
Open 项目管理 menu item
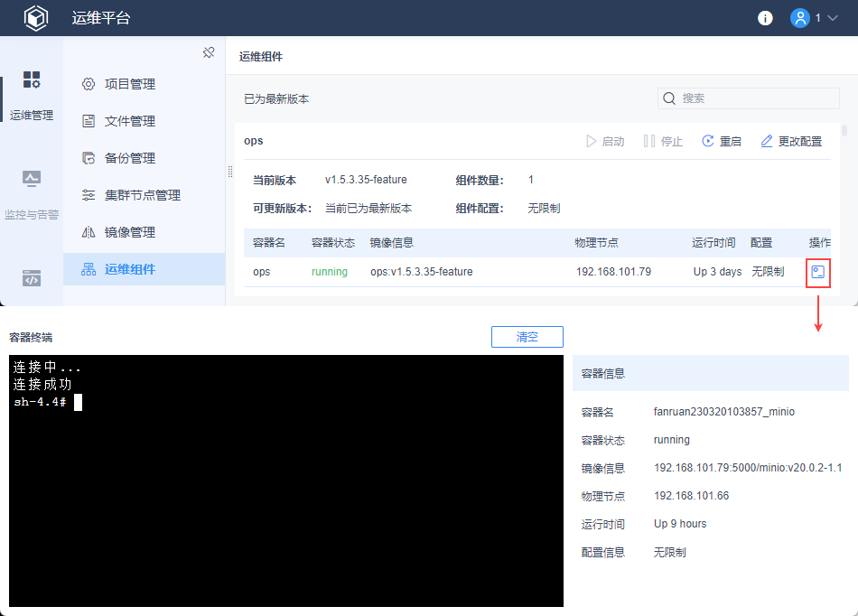pyautogui.click(x=145, y=84)
